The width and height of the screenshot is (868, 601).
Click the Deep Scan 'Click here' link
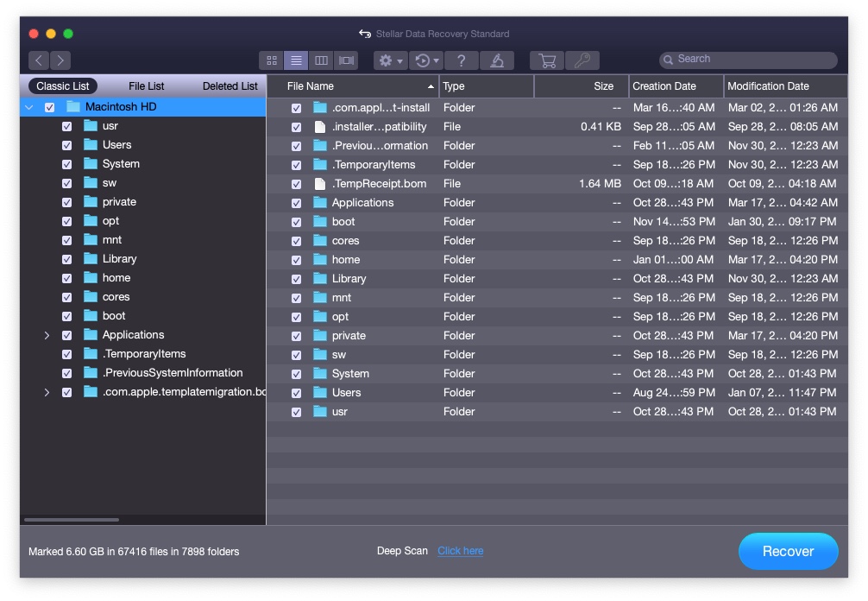461,551
